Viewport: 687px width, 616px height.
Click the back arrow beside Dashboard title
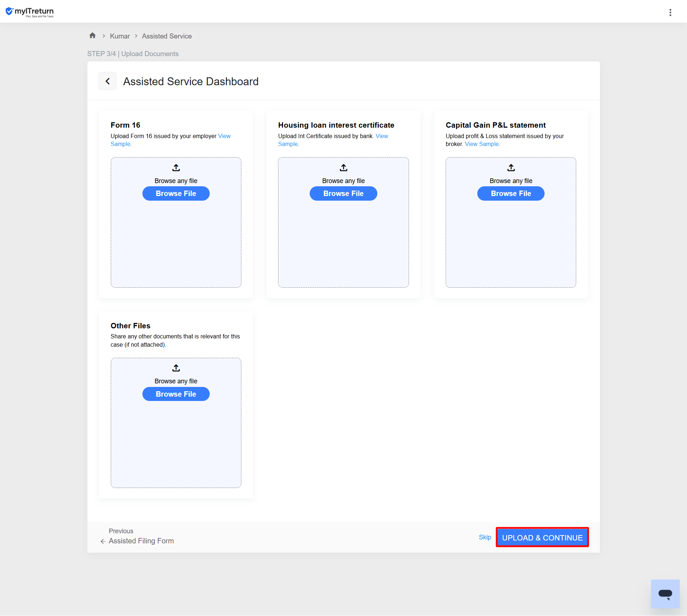coord(108,81)
